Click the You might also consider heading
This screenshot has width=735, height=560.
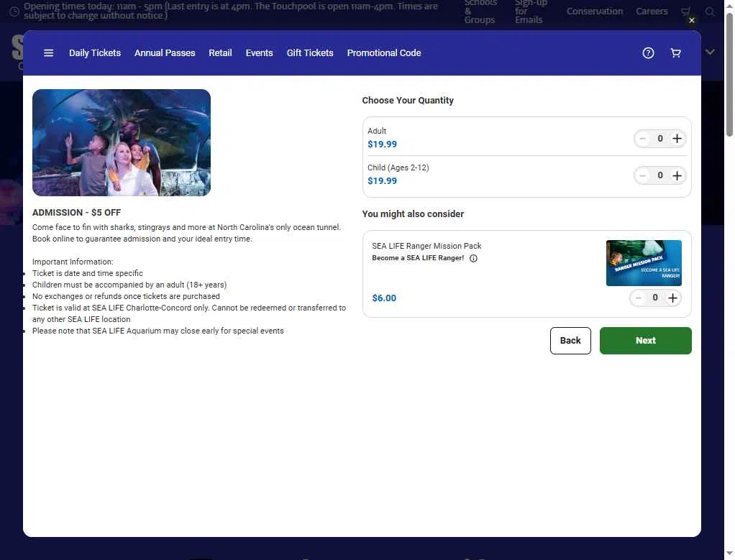[413, 214]
